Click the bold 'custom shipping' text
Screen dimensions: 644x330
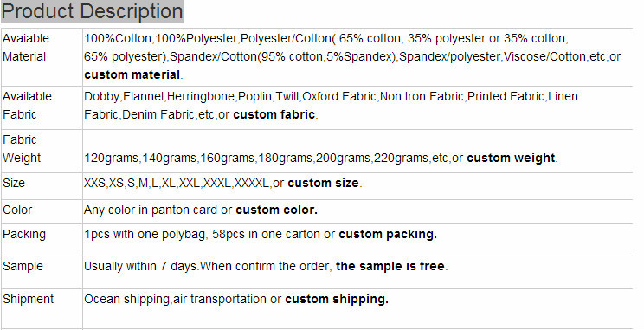(337, 299)
